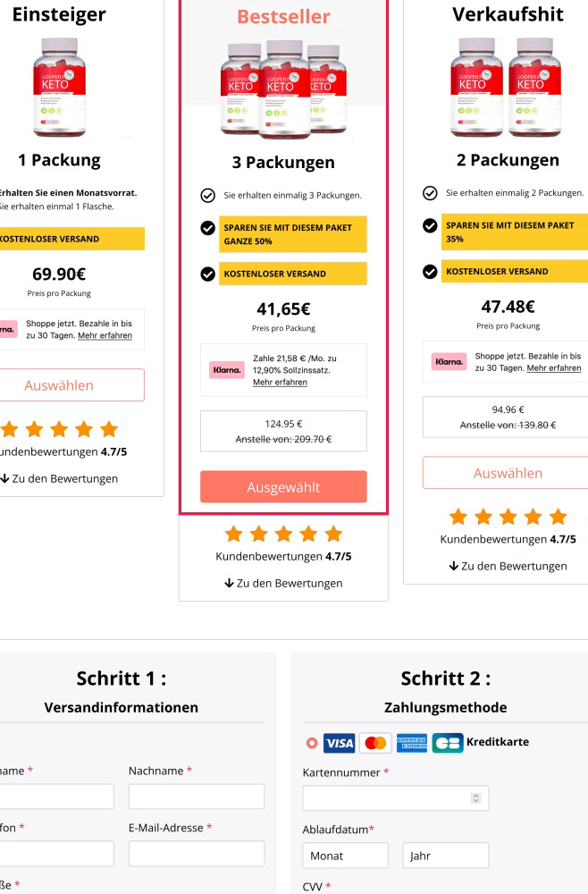Select the Kreditkarte payment radio button
588x894 pixels.
(x=312, y=743)
